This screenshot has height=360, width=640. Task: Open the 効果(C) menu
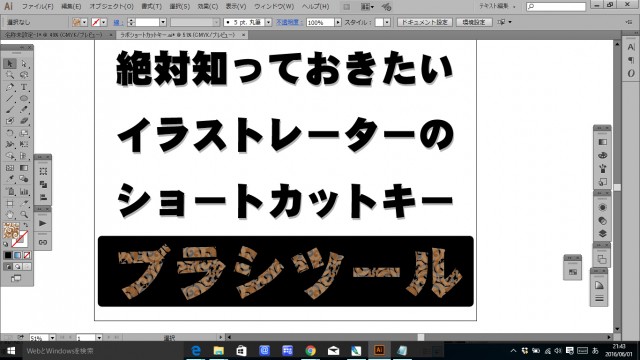click(x=207, y=7)
